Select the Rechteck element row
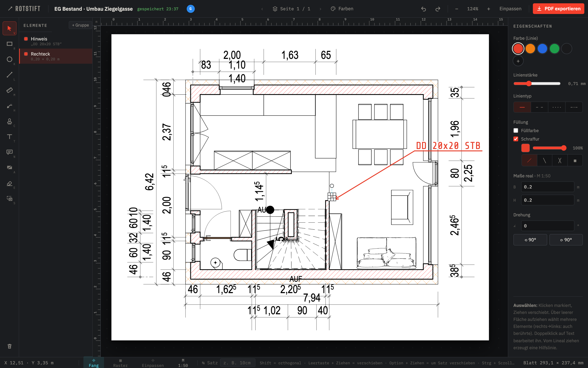Screen dimensions: 588x368 [56, 56]
